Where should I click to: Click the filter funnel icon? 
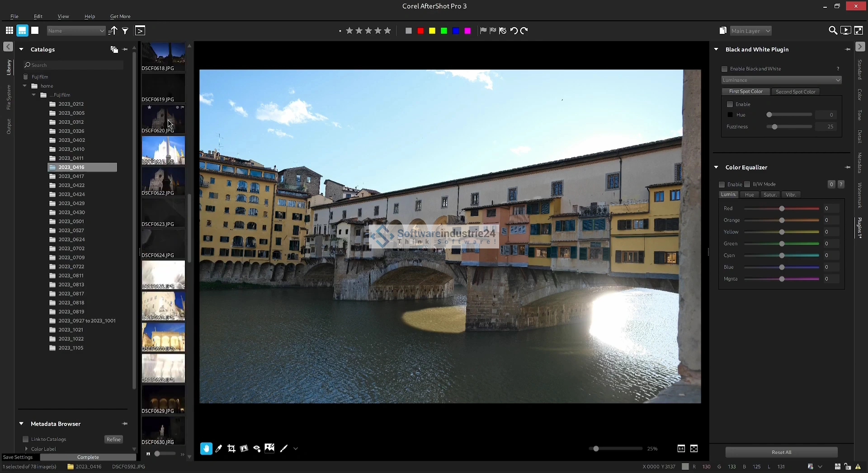[x=125, y=31]
